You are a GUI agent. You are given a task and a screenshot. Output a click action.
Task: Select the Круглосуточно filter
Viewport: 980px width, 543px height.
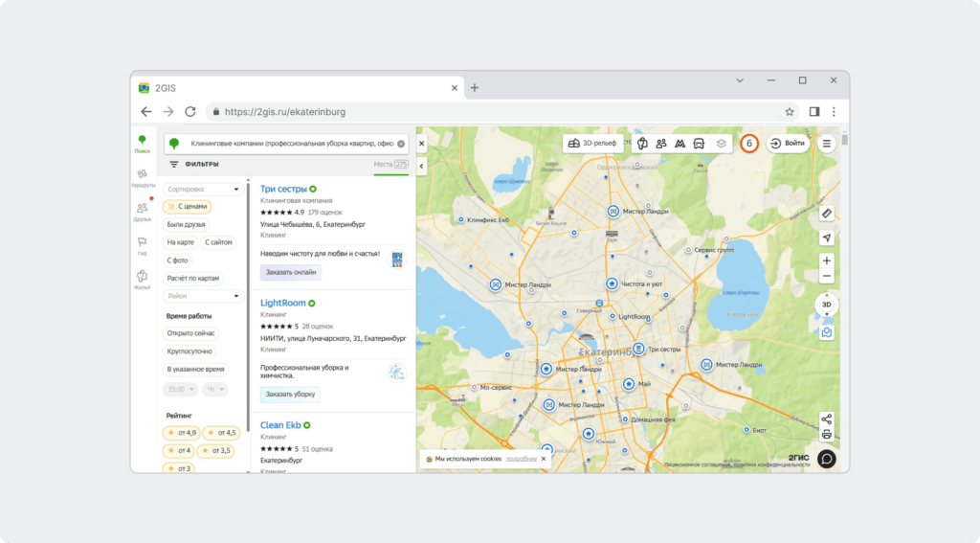(x=189, y=351)
